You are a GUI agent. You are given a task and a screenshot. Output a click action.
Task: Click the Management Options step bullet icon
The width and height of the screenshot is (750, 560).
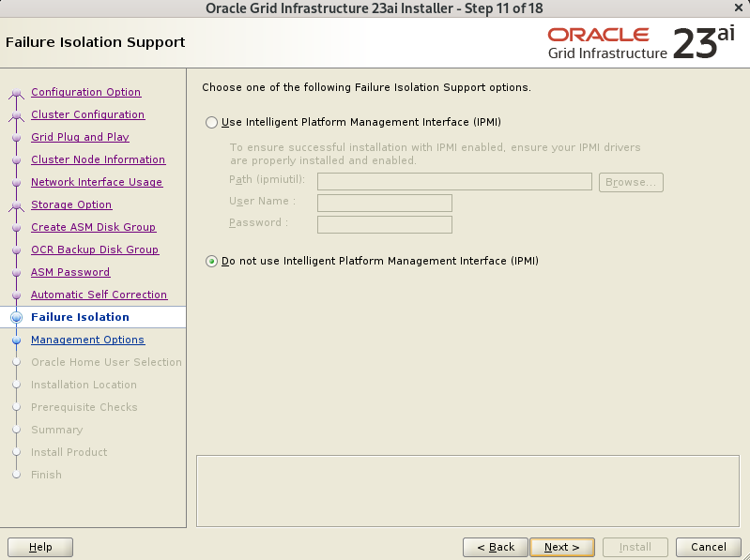click(x=16, y=340)
